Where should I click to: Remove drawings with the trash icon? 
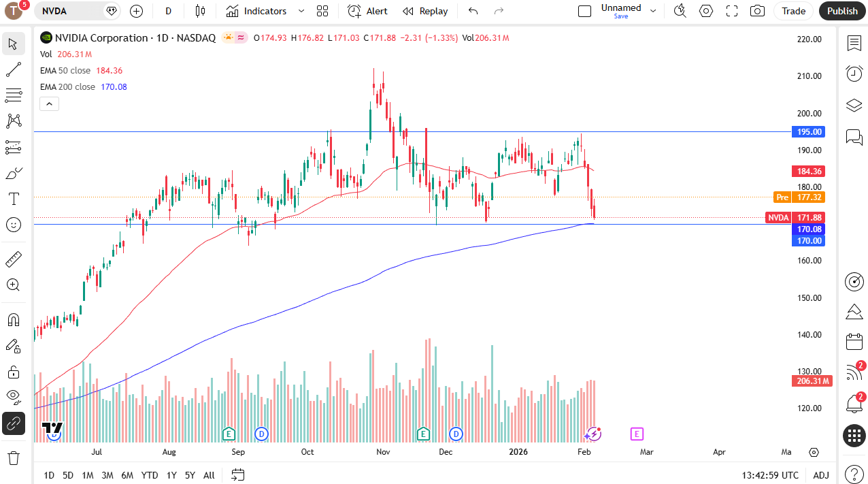tap(13, 457)
